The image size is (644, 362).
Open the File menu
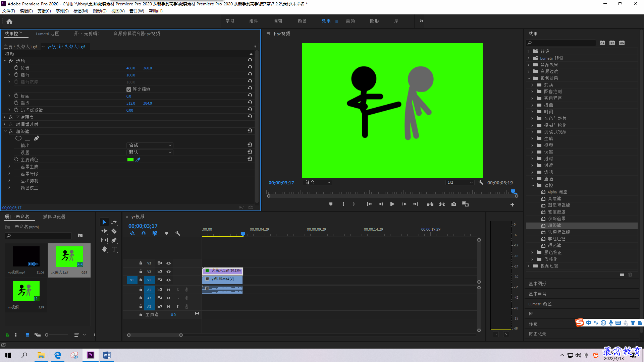9,11
